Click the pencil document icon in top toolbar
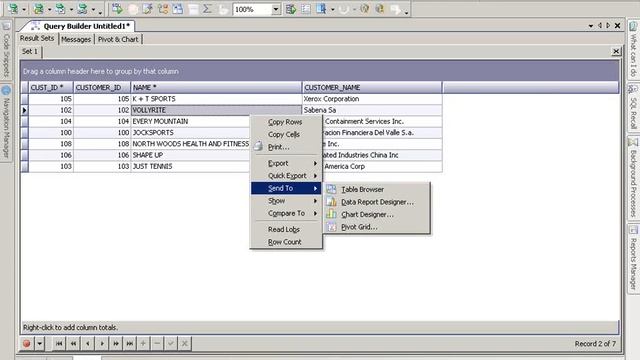The height and width of the screenshot is (360, 640). [x=147, y=9]
